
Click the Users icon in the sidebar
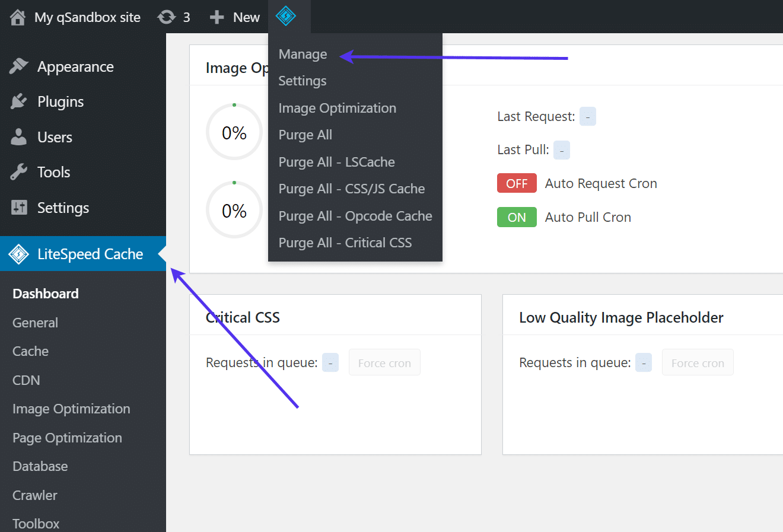[19, 136]
